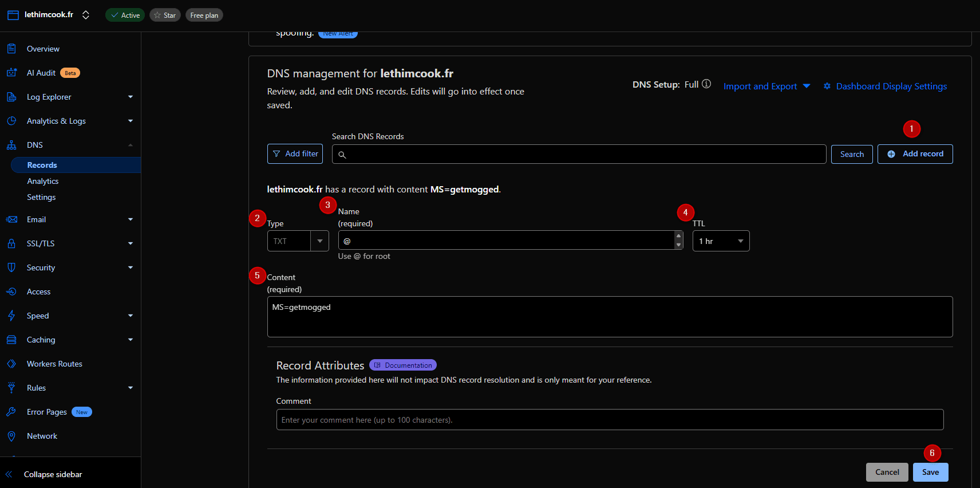The image size is (980, 488).
Task: Click the Security shield icon
Action: (x=11, y=267)
